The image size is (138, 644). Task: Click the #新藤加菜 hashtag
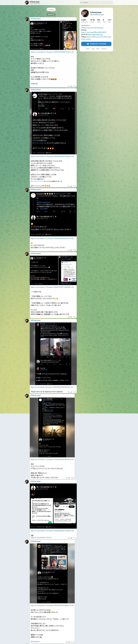(x=34, y=84)
